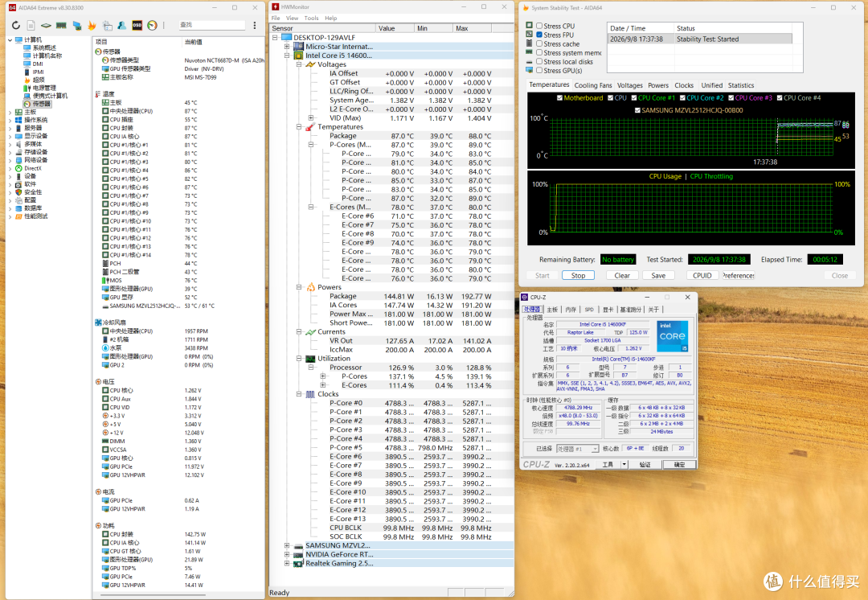
Task: Click the 安全性 shield icon in AIDA64 tree
Action: [x=18, y=192]
